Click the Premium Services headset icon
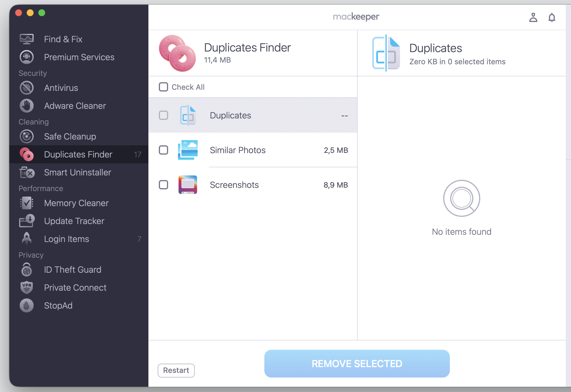This screenshot has width=571, height=392. (27, 57)
